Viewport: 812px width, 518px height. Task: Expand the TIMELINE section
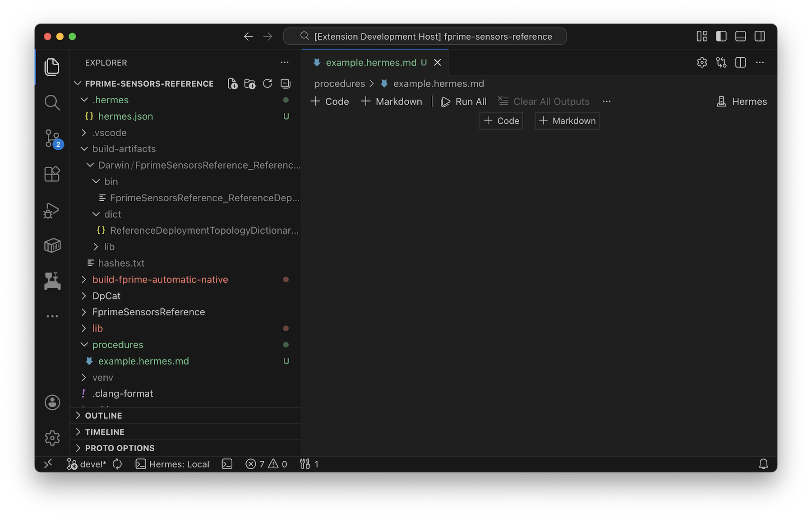(105, 432)
